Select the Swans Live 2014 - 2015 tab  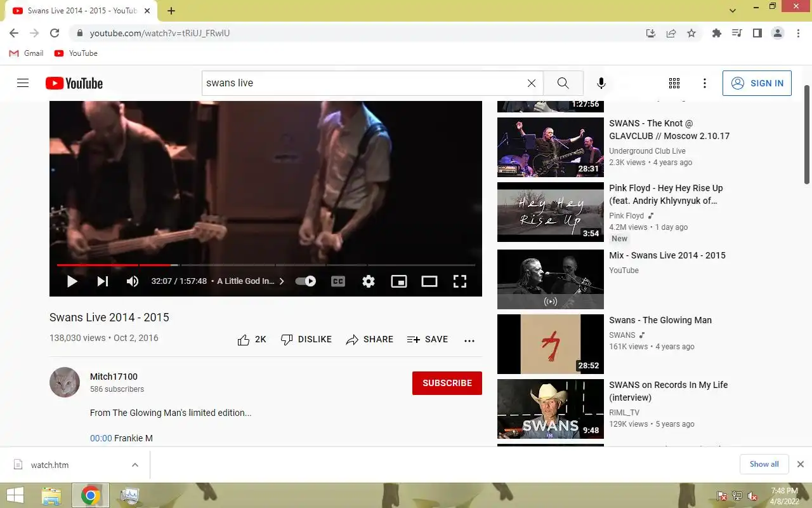coord(81,11)
